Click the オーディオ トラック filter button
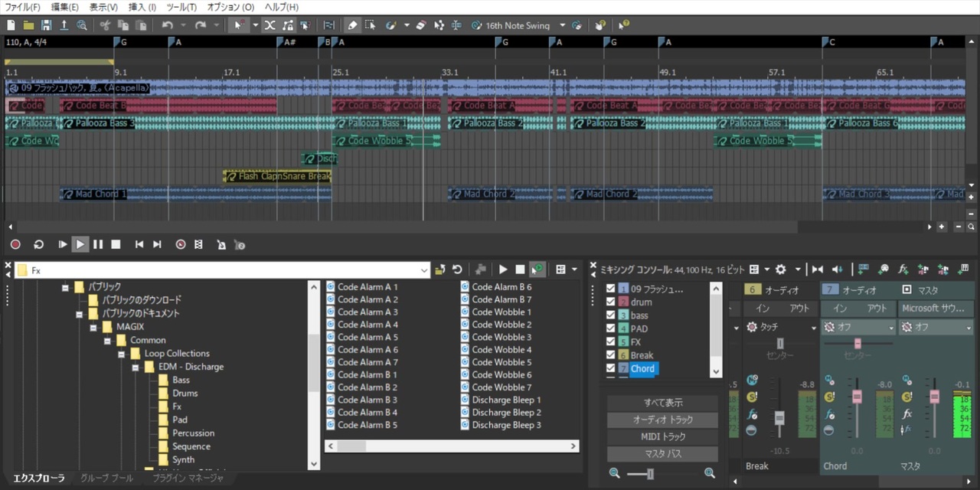Viewport: 980px width, 490px height. [x=663, y=420]
